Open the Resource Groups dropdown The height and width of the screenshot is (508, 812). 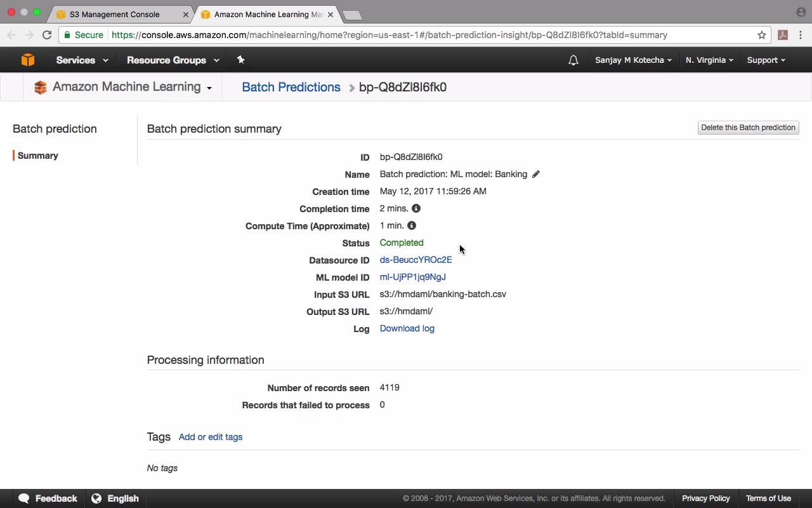pos(173,60)
